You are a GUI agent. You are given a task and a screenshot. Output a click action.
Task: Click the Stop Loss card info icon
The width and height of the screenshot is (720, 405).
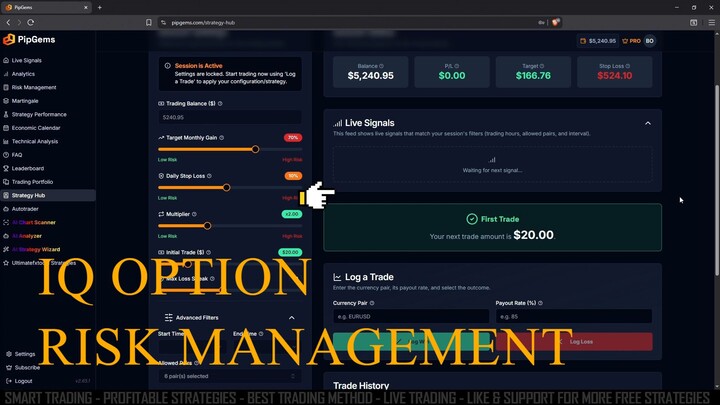(628, 66)
